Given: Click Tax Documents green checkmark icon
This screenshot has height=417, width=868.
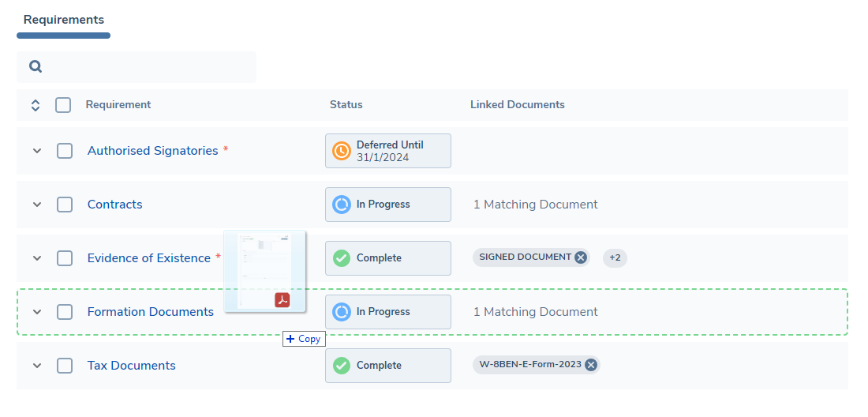Looking at the screenshot, I should 342,366.
